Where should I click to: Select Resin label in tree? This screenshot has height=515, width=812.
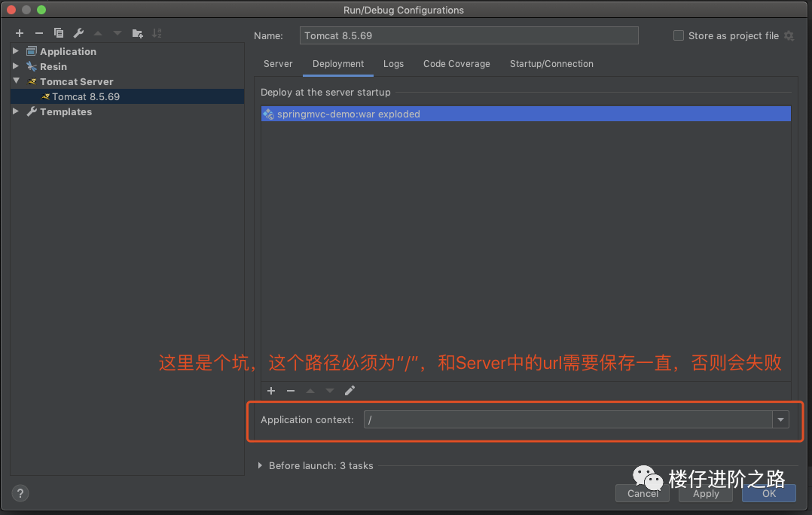coord(53,66)
